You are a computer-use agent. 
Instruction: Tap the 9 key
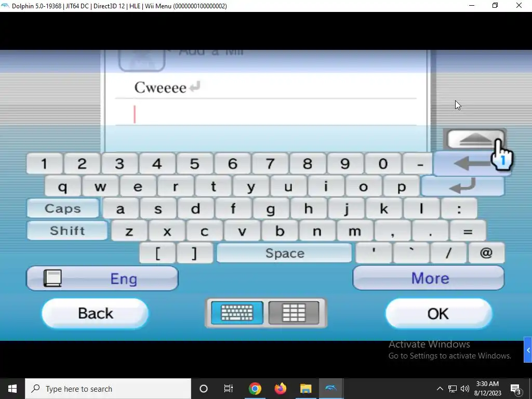click(345, 164)
